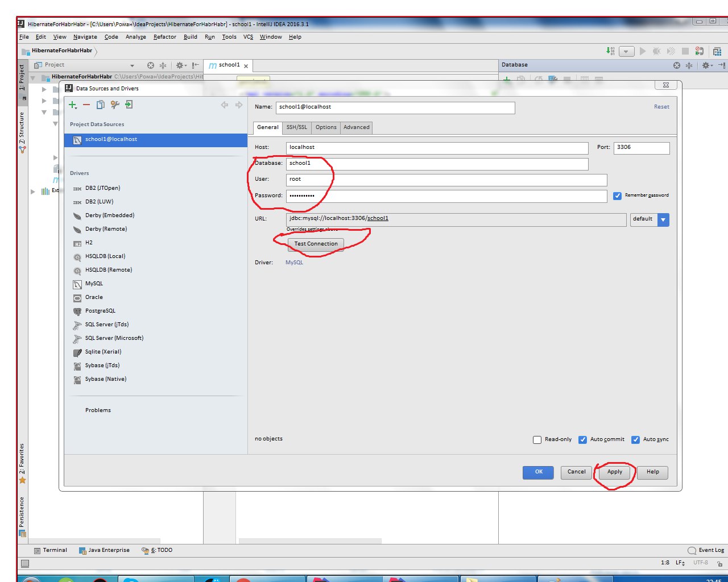Viewport: 728px width, 582px height.
Task: Duplicate the data source using the copy icon
Action: click(101, 105)
